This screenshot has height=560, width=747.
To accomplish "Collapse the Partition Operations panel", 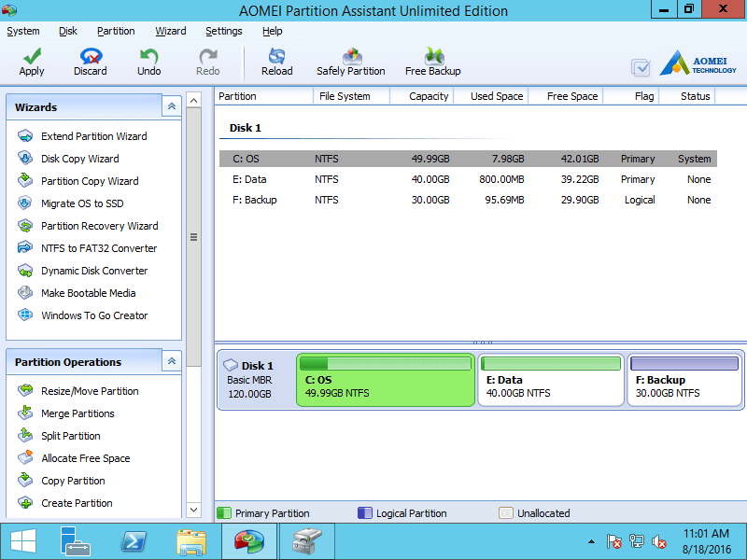I will pos(171,362).
